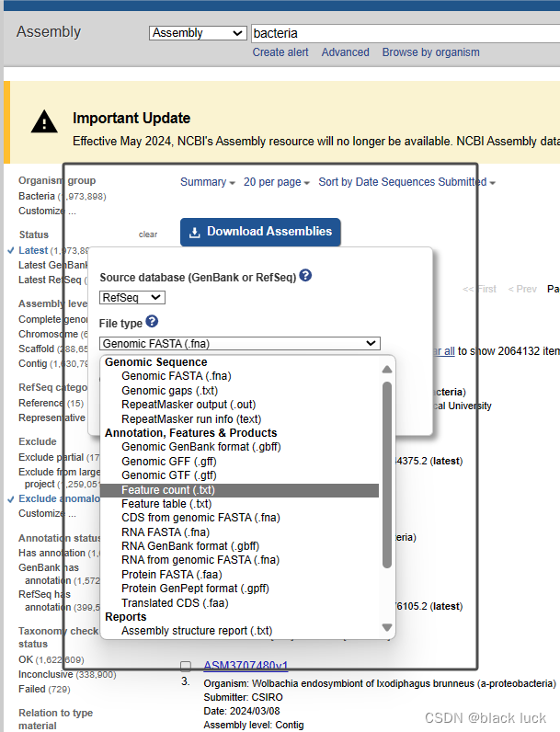Click the Download Assemblies button

tap(260, 232)
